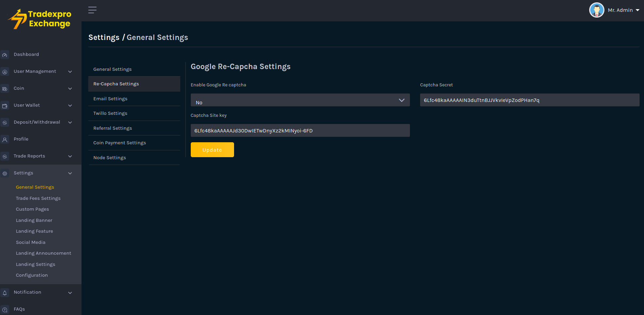Click the FAQs question icon
Viewport: 644px width, 315px height.
5,310
